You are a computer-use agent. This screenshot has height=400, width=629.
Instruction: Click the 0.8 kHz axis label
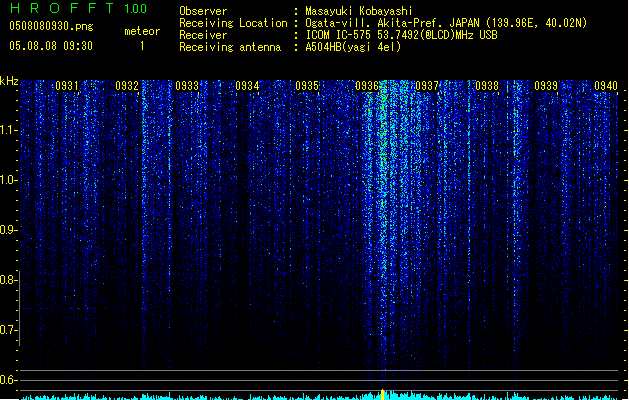coord(8,280)
